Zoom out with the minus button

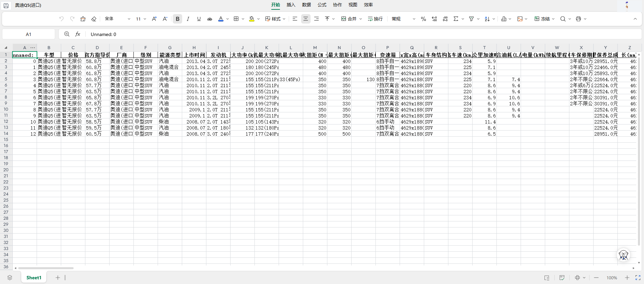[596, 278]
